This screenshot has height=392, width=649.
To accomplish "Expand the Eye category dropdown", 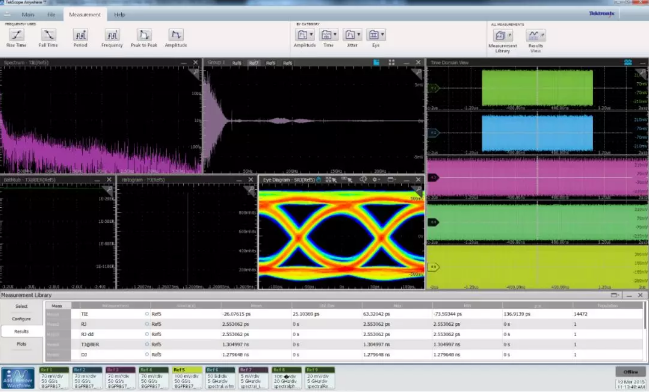I will coord(383,34).
